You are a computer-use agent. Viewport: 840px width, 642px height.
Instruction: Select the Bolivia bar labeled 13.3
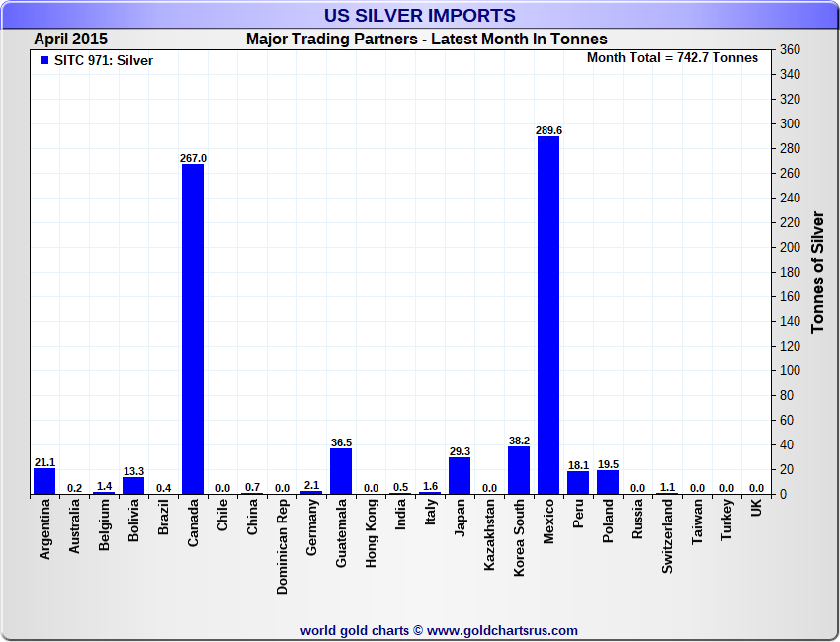click(x=133, y=485)
